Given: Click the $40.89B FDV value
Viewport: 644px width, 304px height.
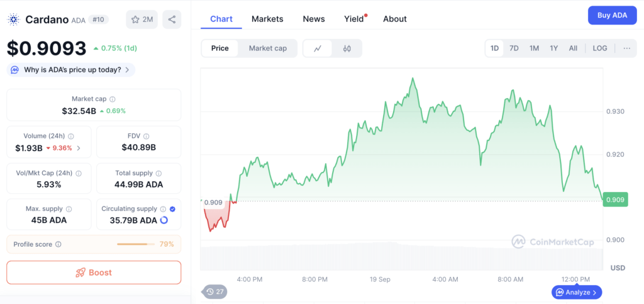Looking at the screenshot, I should [x=138, y=147].
